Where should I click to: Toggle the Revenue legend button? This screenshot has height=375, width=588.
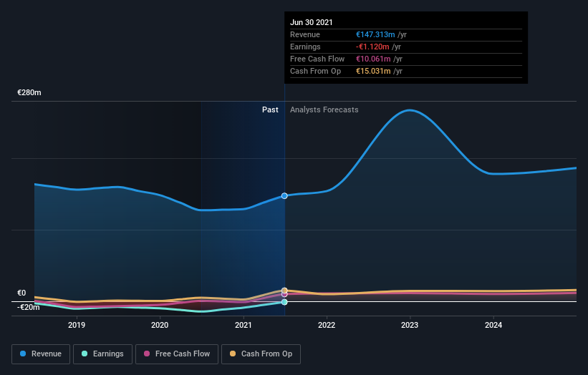point(41,354)
